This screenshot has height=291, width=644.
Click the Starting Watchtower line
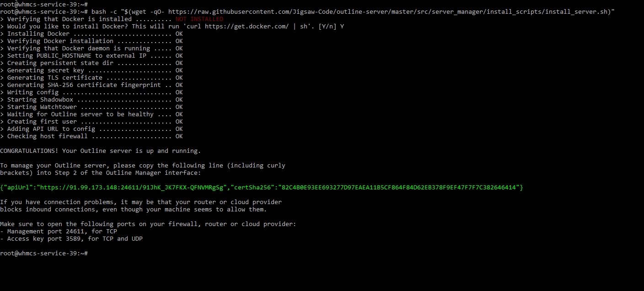click(91, 107)
